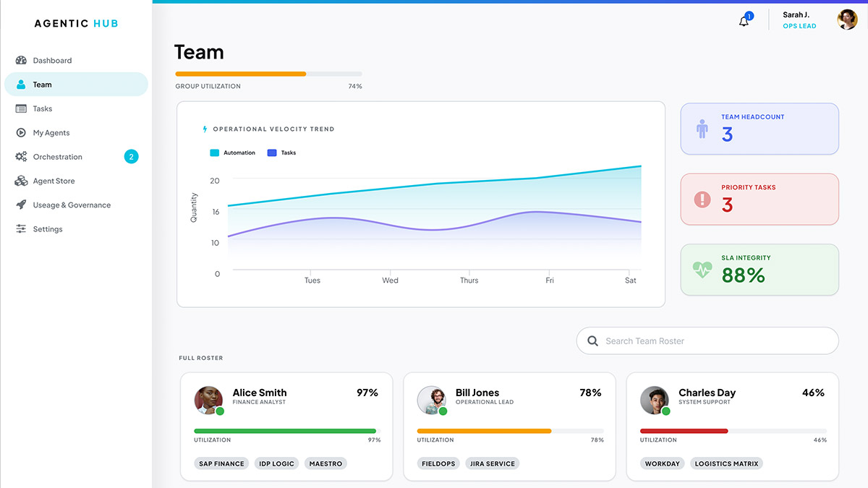Click the IDP LOGIC tag
This screenshot has height=488, width=868.
(276, 463)
